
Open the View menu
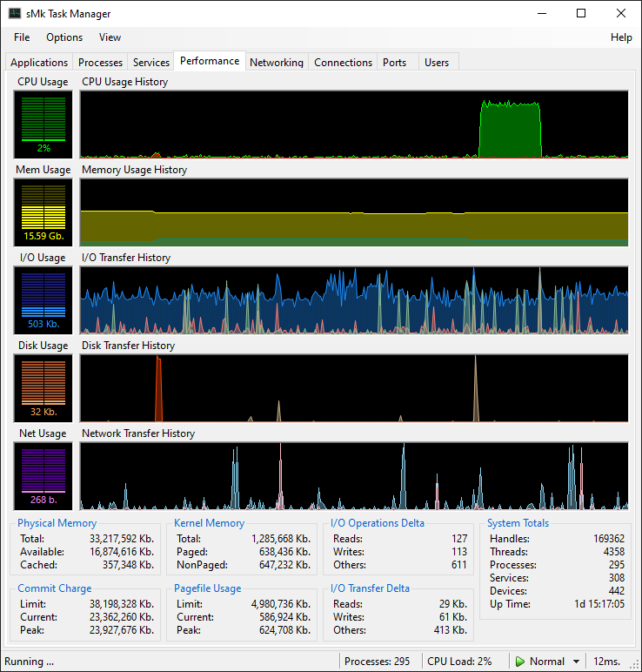[x=110, y=37]
